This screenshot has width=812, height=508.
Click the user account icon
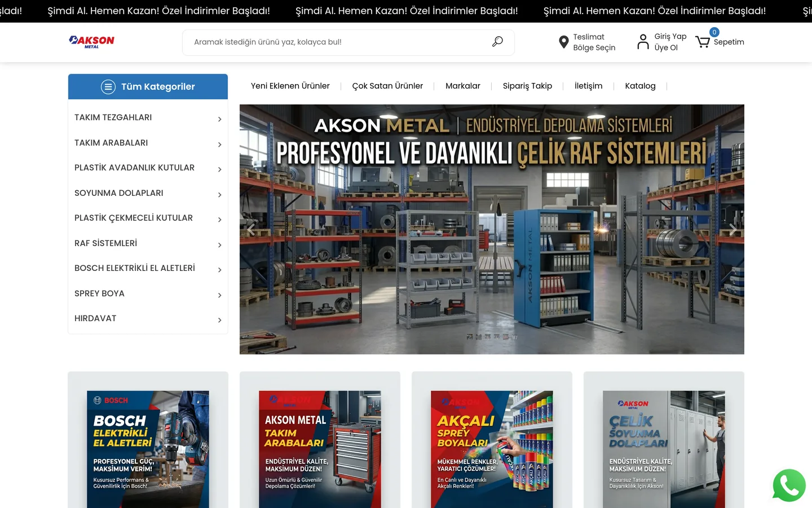pyautogui.click(x=643, y=42)
